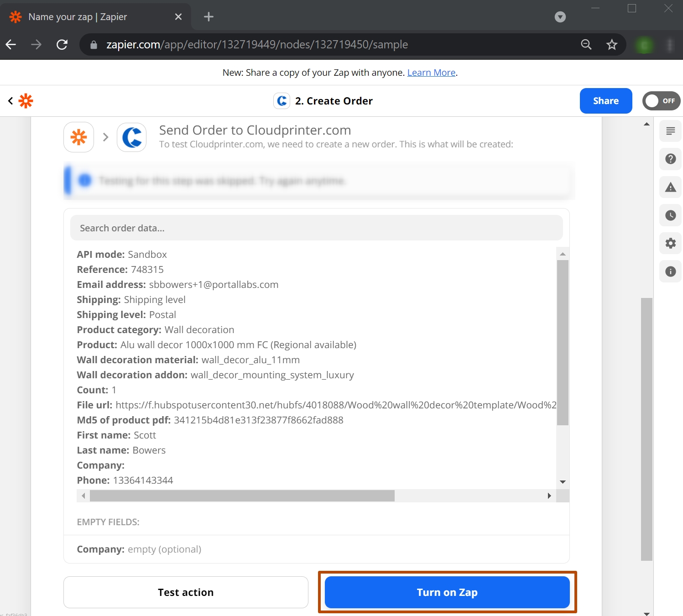Image resolution: width=683 pixels, height=616 pixels.
Task: Click the page scroll-up arrow
Action: pyautogui.click(x=647, y=124)
